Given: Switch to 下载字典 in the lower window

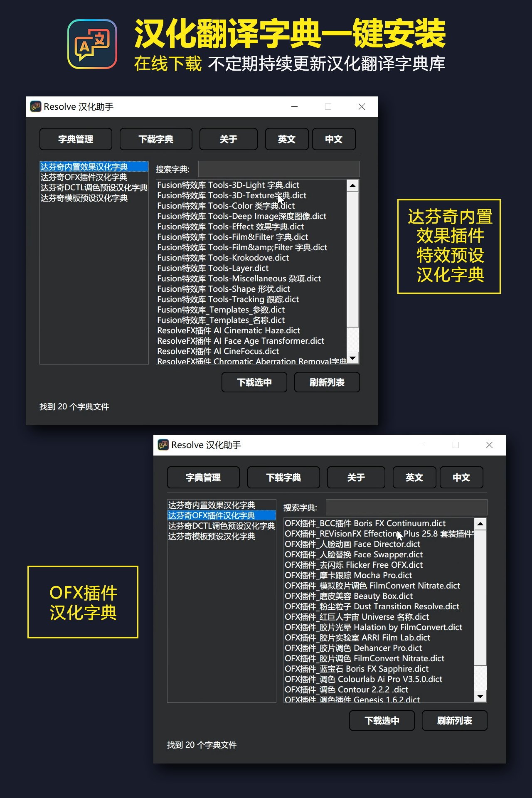Looking at the screenshot, I should pos(283,477).
